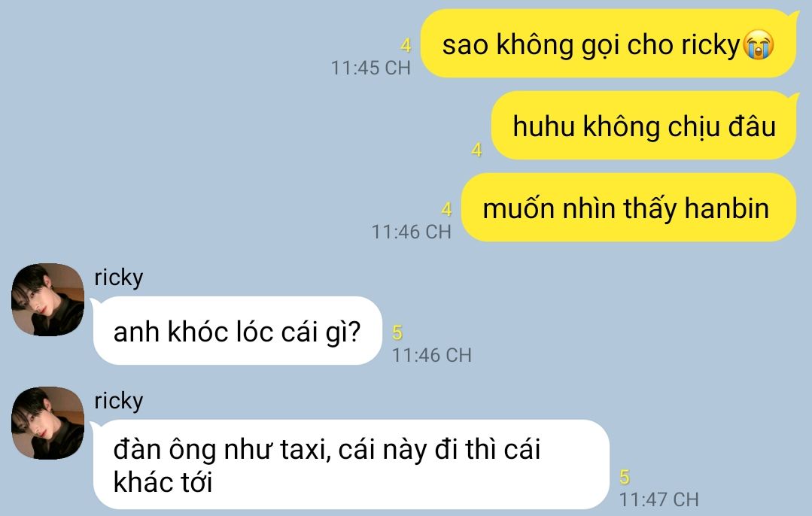812x516 pixels.
Task: Tap the 11:47 CH timestamp
Action: point(658,499)
